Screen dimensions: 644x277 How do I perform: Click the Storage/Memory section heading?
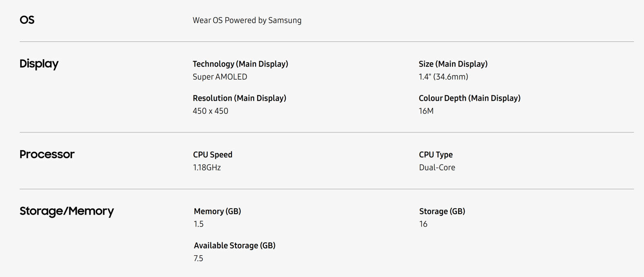click(67, 211)
